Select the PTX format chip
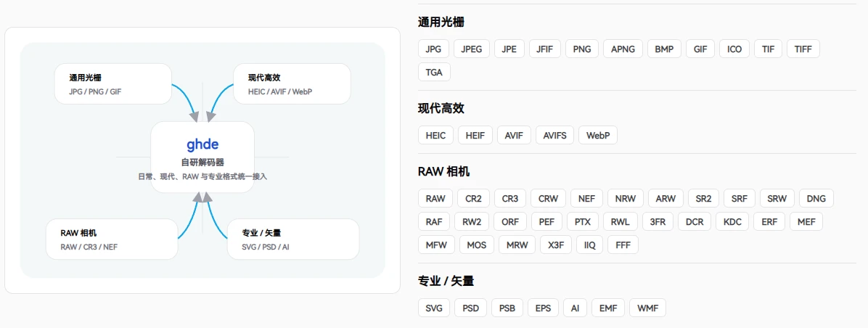 click(583, 221)
